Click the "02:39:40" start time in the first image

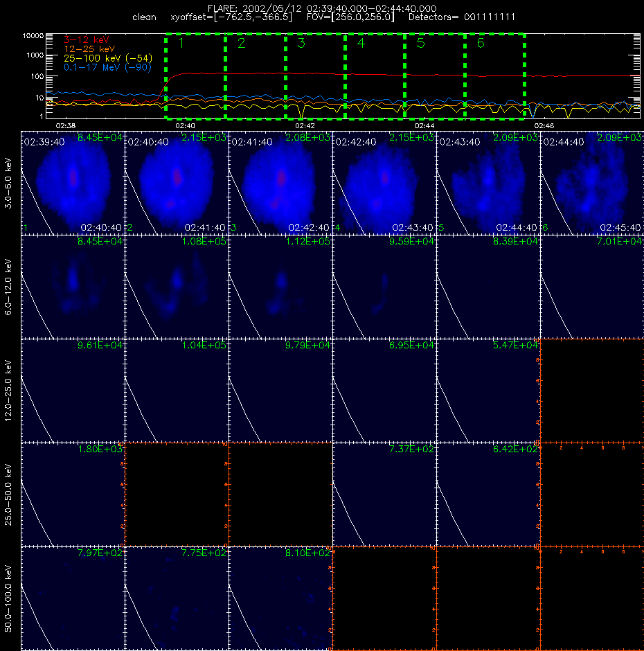point(44,142)
